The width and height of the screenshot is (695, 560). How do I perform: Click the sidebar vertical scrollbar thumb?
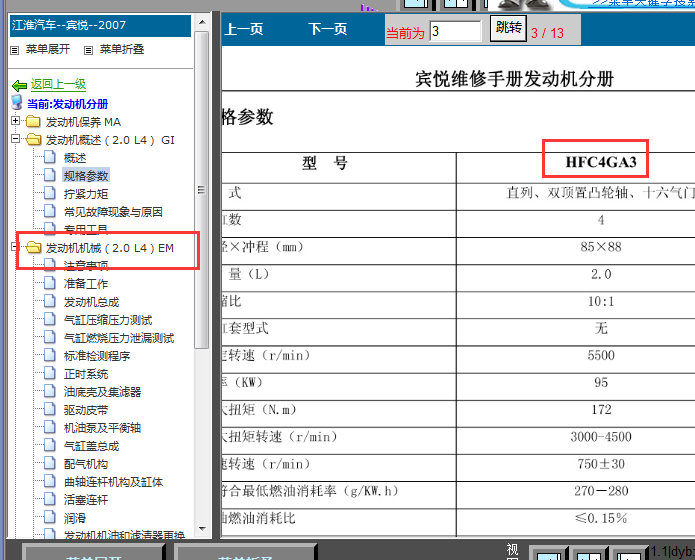pyautogui.click(x=202, y=190)
